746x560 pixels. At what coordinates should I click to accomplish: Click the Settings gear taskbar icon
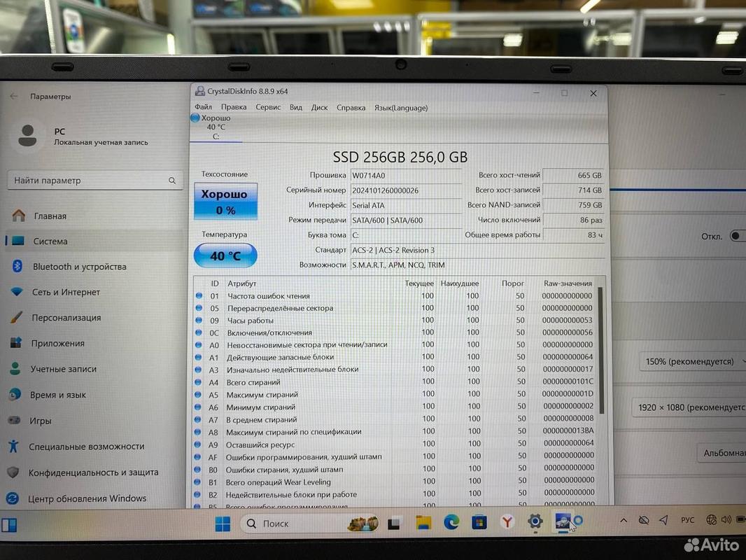(535, 521)
